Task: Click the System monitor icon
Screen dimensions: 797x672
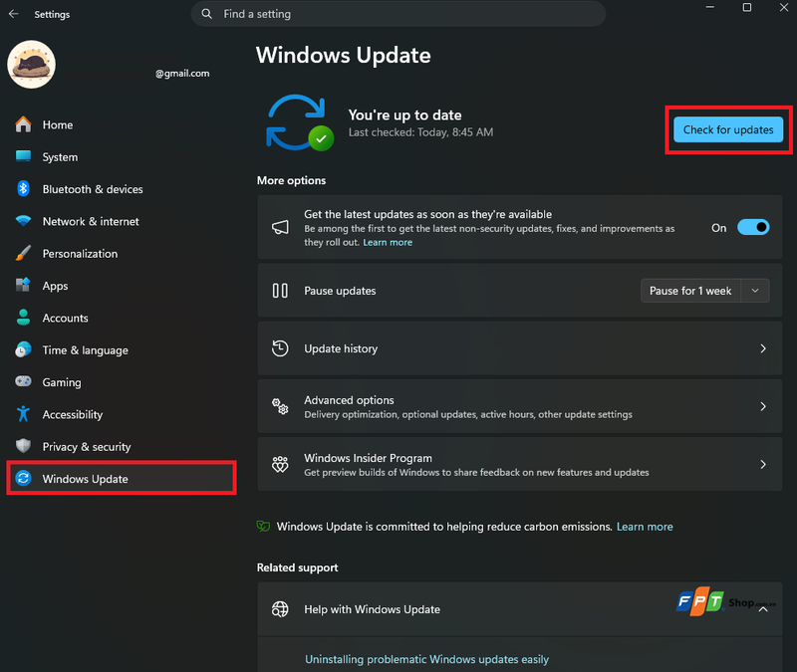Action: pyautogui.click(x=23, y=156)
